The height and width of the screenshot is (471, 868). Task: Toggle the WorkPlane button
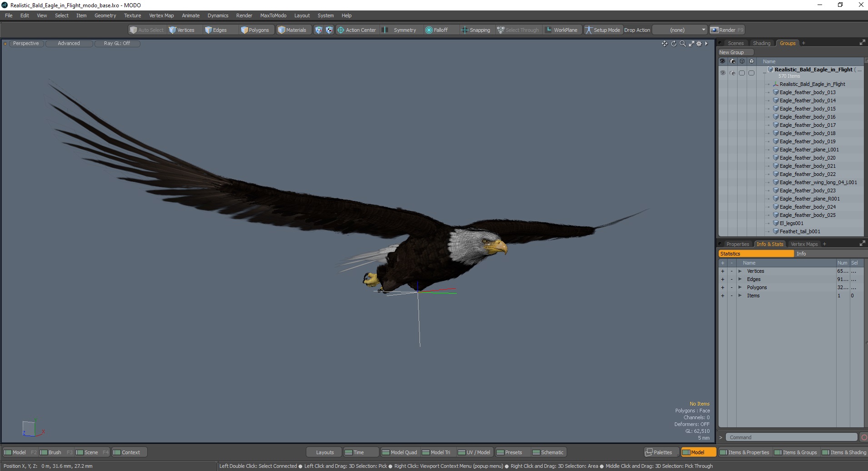click(x=561, y=30)
